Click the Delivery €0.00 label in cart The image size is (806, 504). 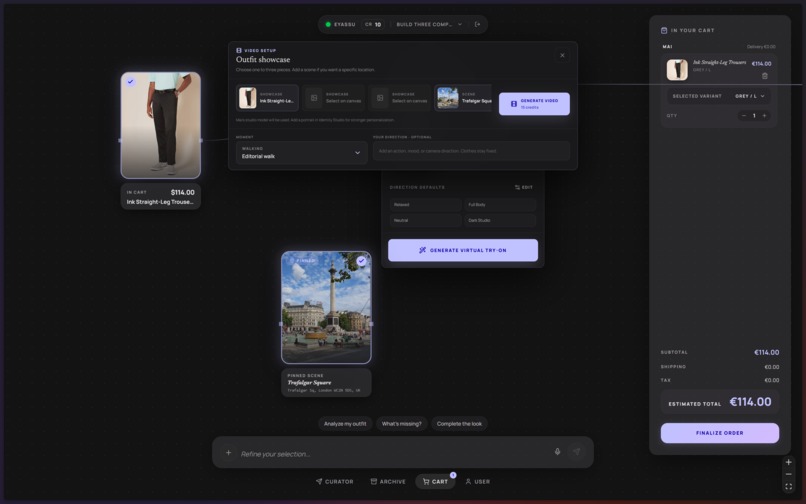(x=761, y=47)
